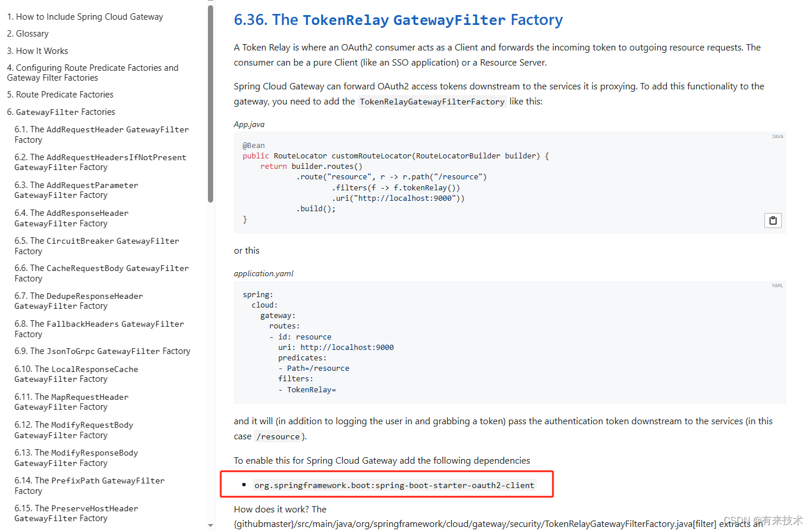The height and width of the screenshot is (531, 812).
Task: Copy the App.java code snippet
Action: click(773, 220)
